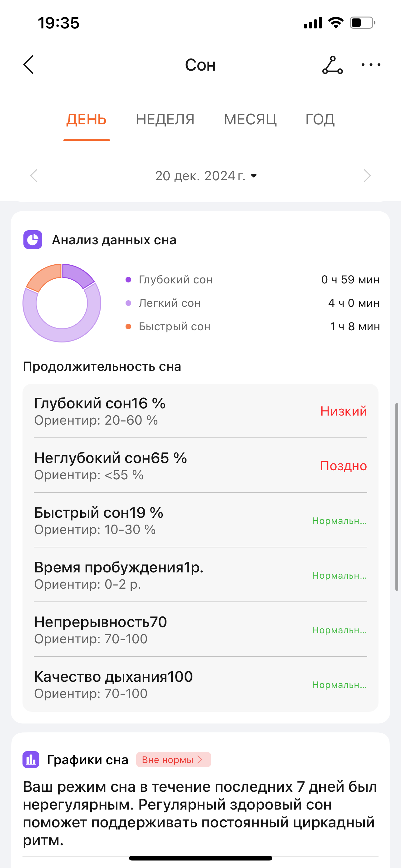Open the 'Неглубокий сон 65 %' row
The height and width of the screenshot is (868, 401).
[x=200, y=465]
